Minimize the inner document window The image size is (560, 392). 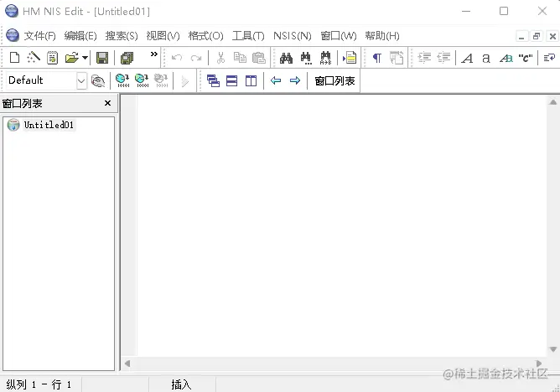click(x=521, y=36)
